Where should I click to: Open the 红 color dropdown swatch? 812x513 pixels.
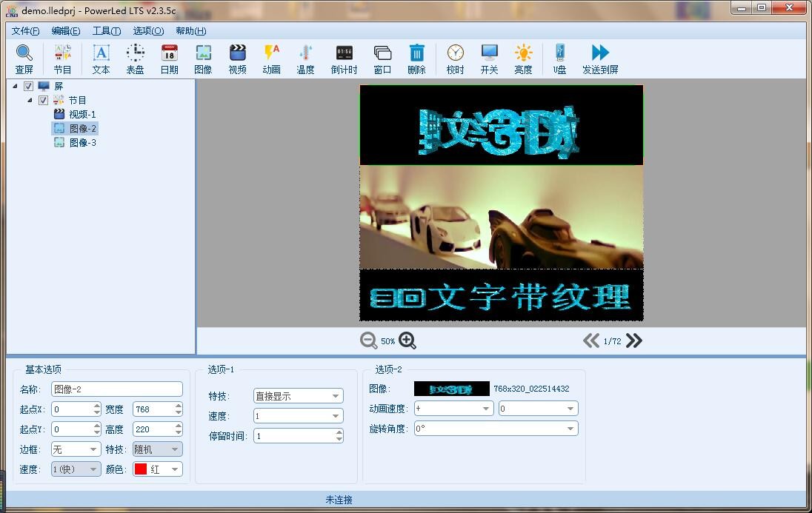tap(158, 469)
